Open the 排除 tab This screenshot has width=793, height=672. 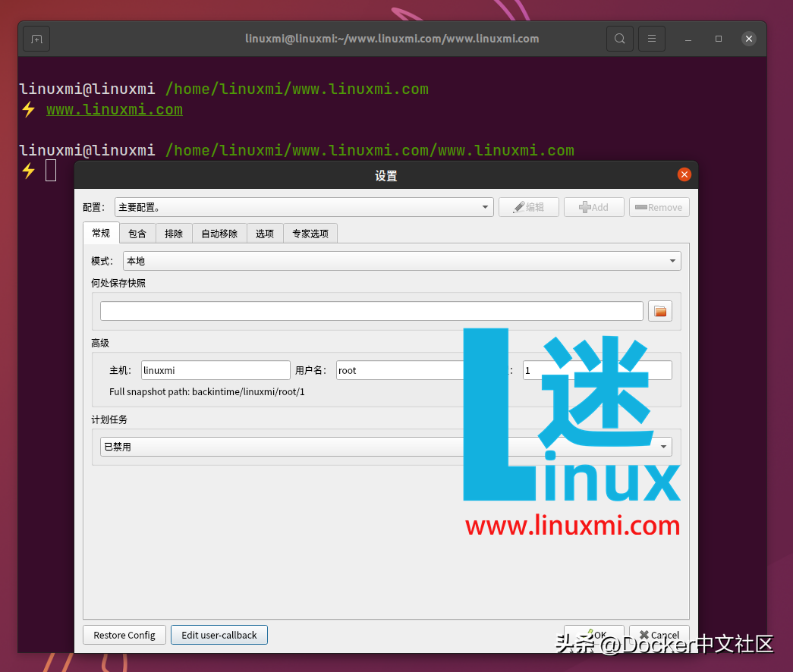174,234
